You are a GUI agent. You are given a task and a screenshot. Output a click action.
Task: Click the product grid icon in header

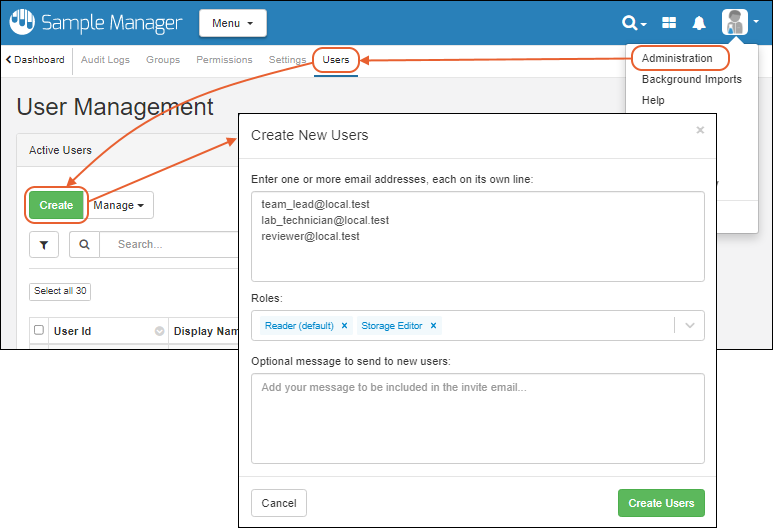click(669, 23)
